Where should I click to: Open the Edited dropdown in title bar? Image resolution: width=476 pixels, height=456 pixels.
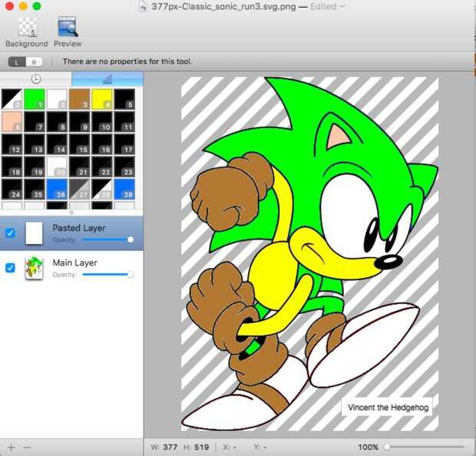[327, 6]
